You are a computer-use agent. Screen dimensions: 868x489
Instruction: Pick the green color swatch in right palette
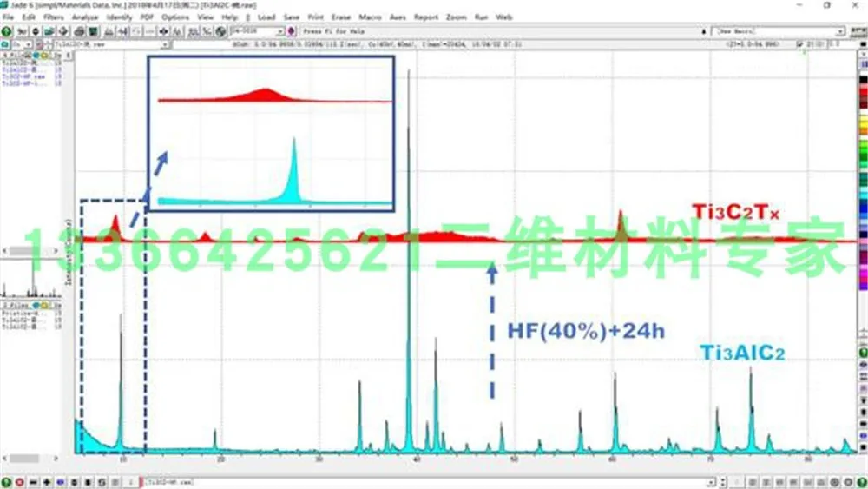863,149
